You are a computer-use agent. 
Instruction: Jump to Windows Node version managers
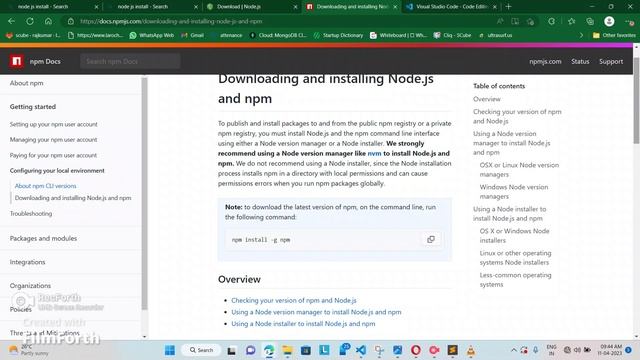513,191
